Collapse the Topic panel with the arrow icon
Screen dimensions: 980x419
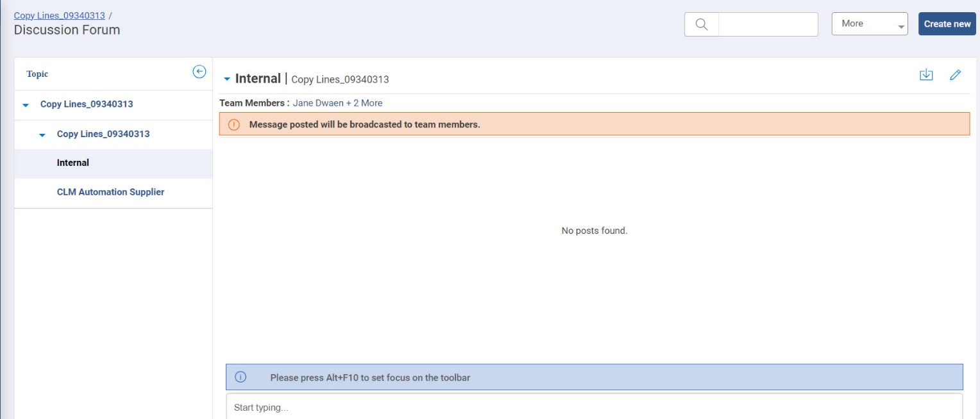click(199, 72)
